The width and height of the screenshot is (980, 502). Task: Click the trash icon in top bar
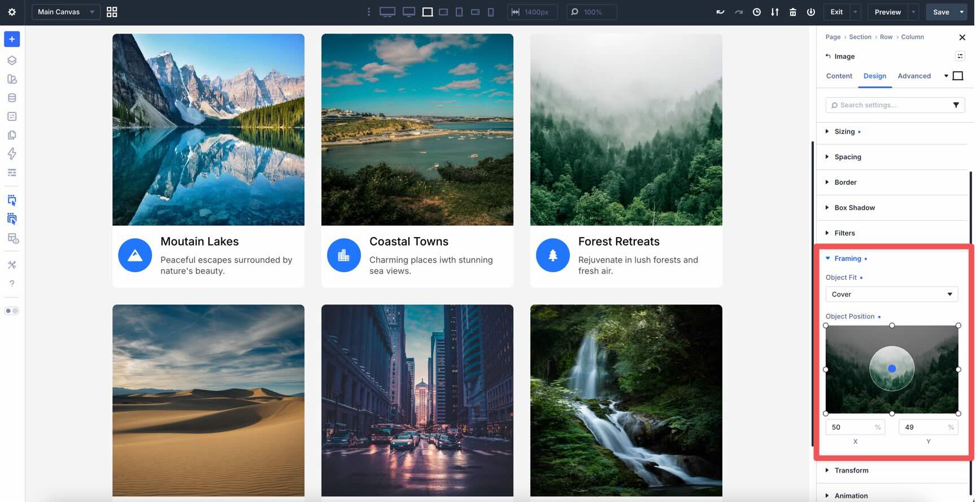coord(793,12)
